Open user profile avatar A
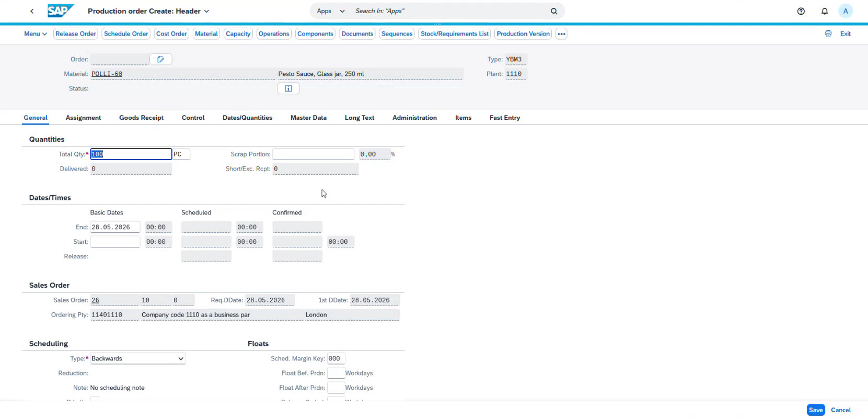The image size is (868, 418). click(x=846, y=11)
